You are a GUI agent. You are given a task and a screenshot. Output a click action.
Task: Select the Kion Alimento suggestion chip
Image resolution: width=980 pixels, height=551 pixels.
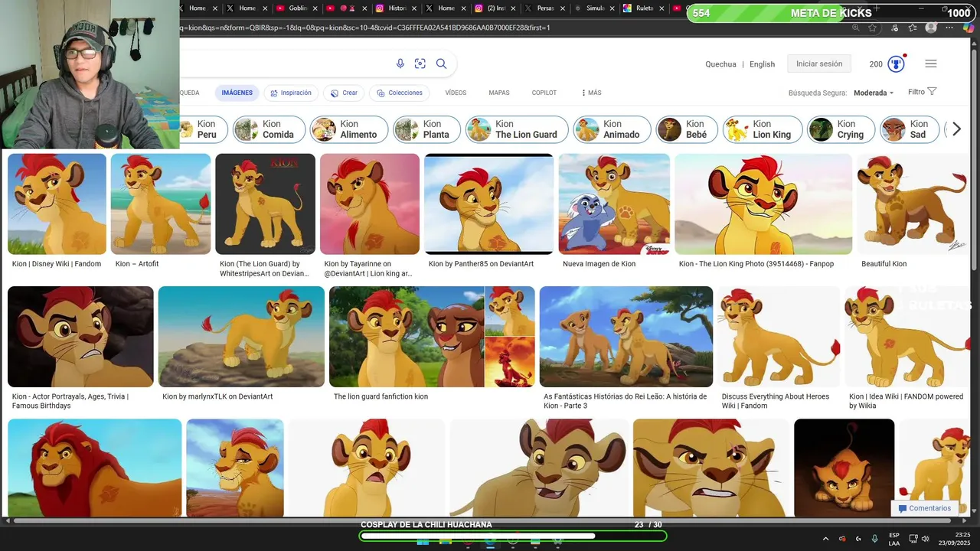click(x=349, y=129)
